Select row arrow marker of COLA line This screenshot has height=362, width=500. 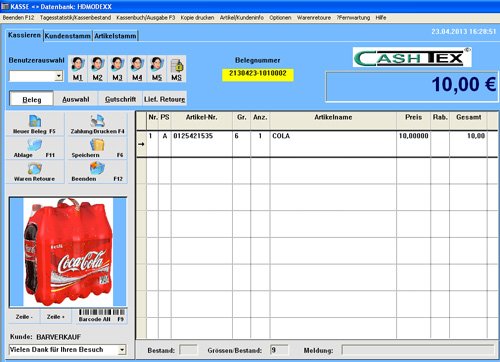pyautogui.click(x=141, y=144)
